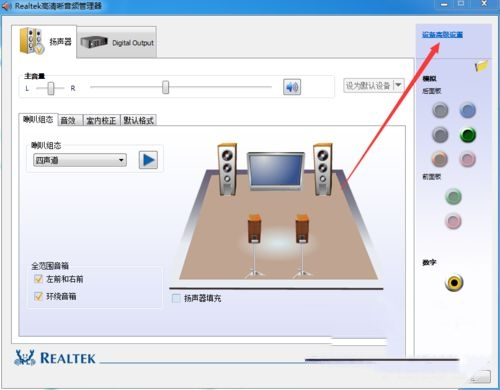Screen dimensions: 500x390
Task: Click the gray middle-left rear panel jack
Action: 440,135
